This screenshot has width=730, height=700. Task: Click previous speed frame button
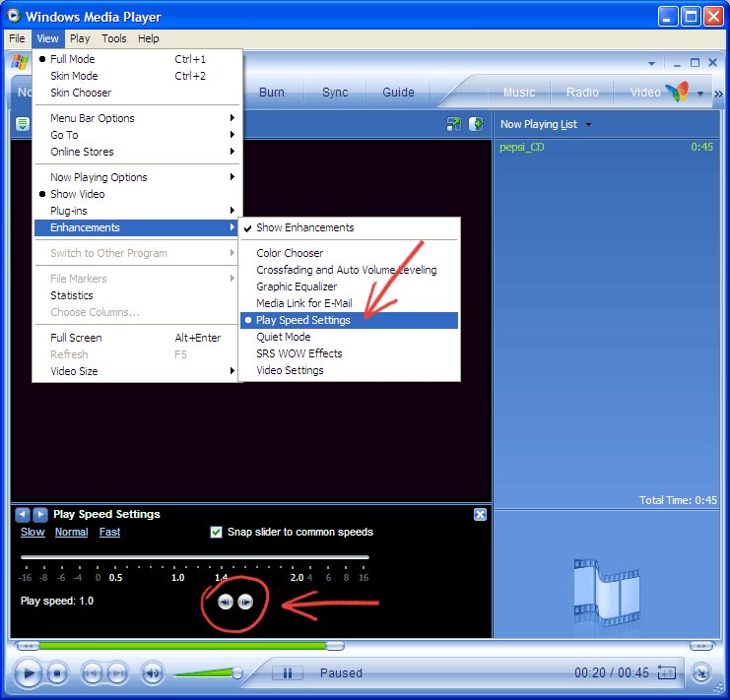click(x=226, y=602)
